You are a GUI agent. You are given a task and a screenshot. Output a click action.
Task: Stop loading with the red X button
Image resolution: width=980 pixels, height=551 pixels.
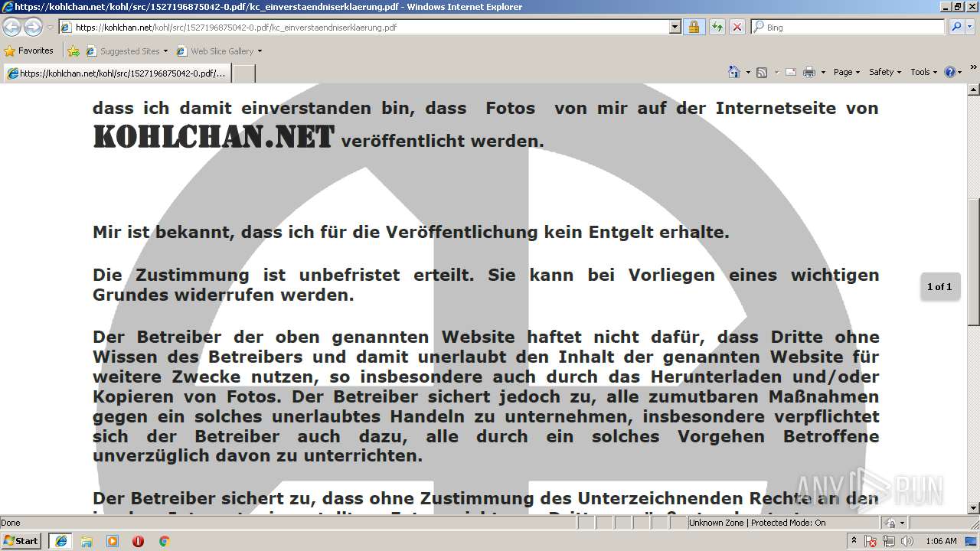point(737,27)
